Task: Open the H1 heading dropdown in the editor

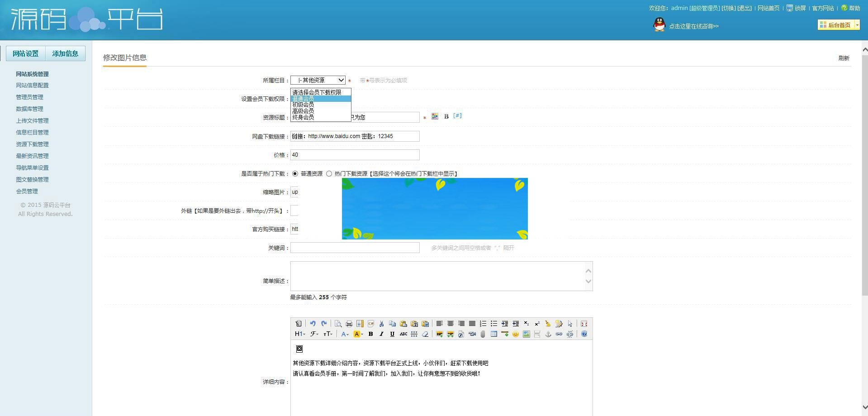Action: pyautogui.click(x=300, y=334)
